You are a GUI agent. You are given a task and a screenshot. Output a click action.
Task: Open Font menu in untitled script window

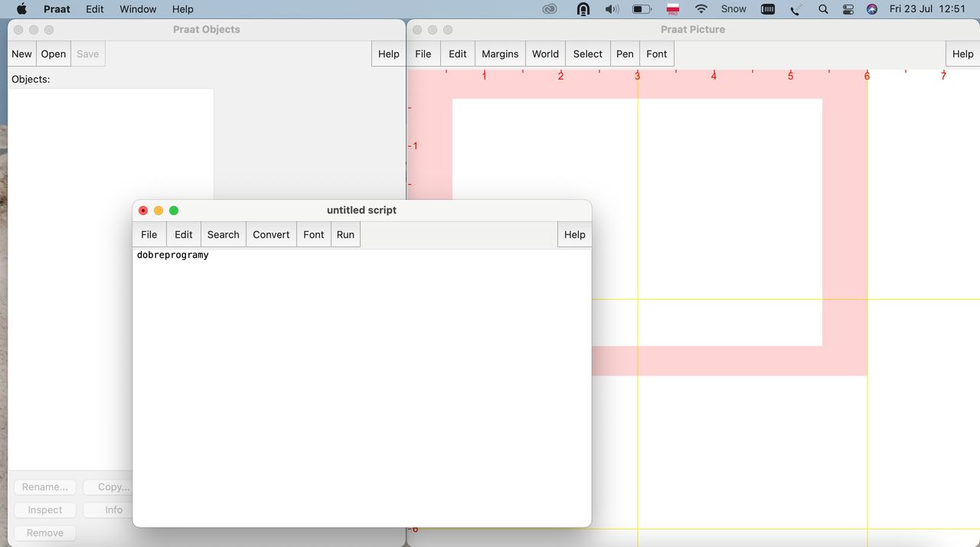tap(314, 234)
